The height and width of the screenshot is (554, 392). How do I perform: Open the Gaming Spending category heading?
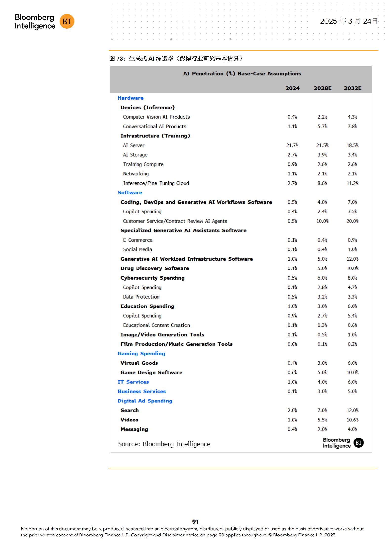click(141, 353)
